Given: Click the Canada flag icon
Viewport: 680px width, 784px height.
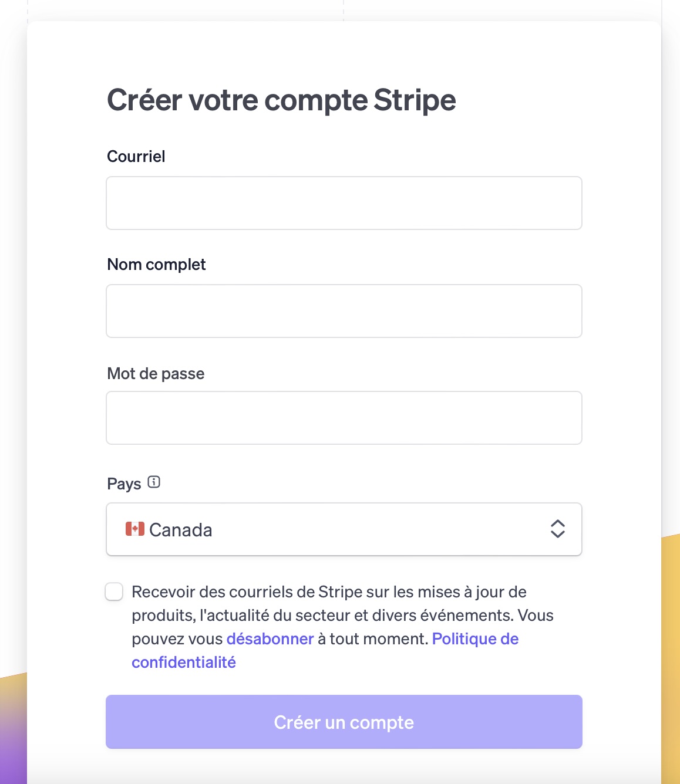Looking at the screenshot, I should pos(135,529).
